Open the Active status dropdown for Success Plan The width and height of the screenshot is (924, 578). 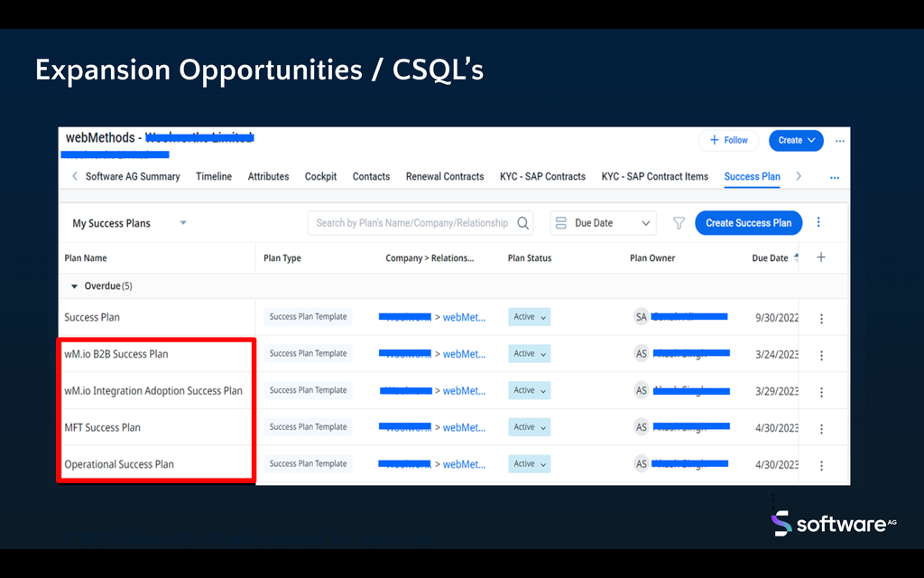pos(529,317)
